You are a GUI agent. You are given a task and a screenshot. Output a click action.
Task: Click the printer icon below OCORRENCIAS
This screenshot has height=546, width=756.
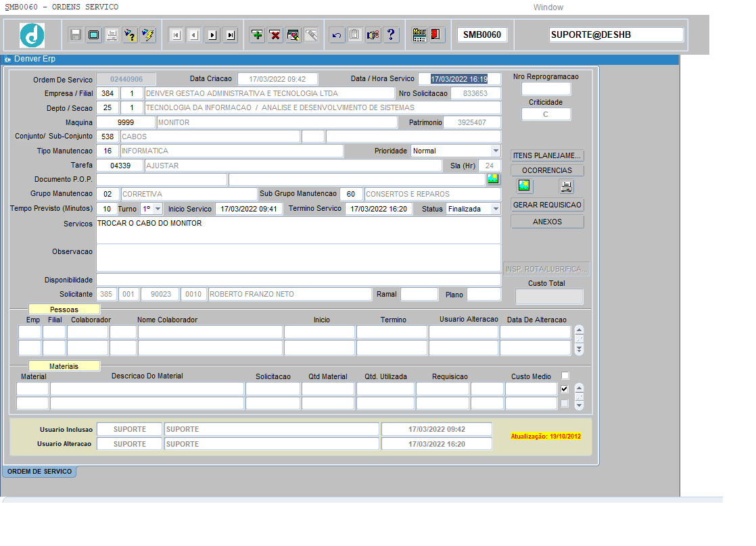pos(566,186)
